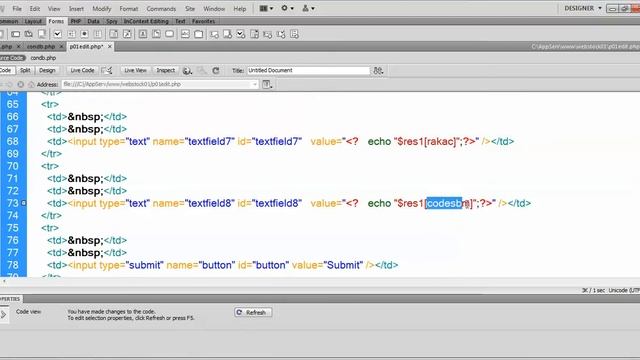Open the Commands menu
640x360 pixels.
[x=161, y=8]
